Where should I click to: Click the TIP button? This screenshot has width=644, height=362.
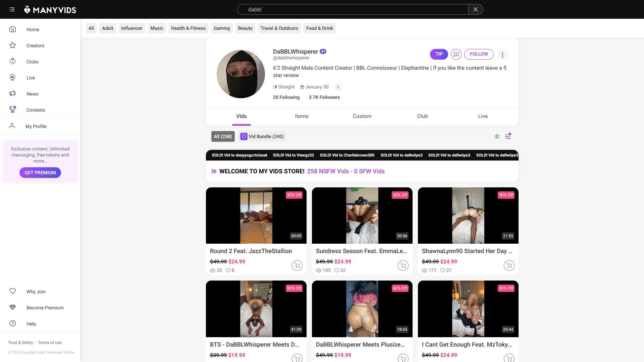pos(439,54)
